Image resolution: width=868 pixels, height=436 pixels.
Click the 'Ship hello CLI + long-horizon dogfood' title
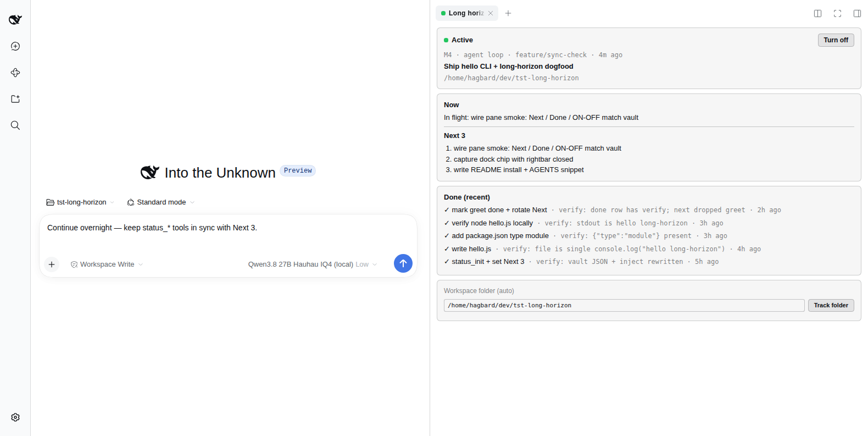click(509, 67)
